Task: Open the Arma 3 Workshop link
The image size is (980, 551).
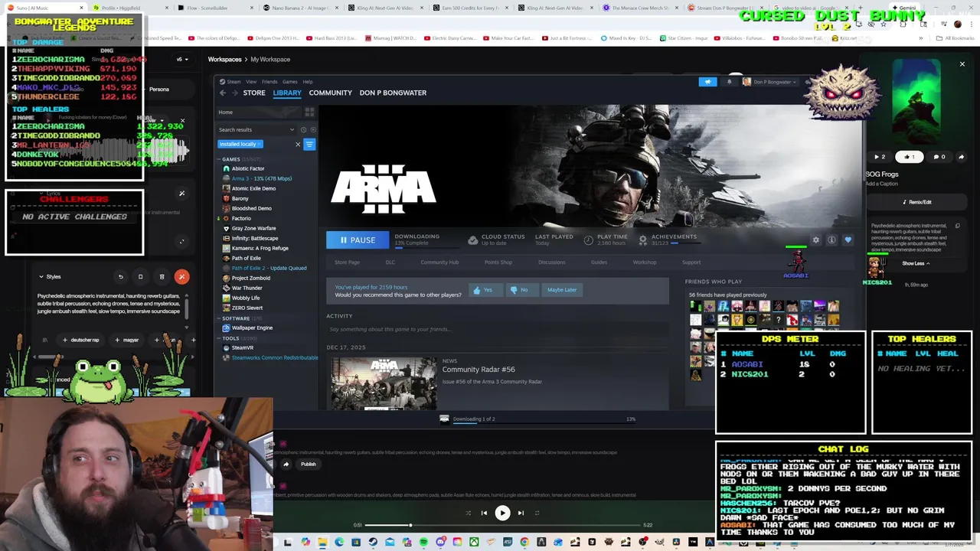Action: (645, 262)
